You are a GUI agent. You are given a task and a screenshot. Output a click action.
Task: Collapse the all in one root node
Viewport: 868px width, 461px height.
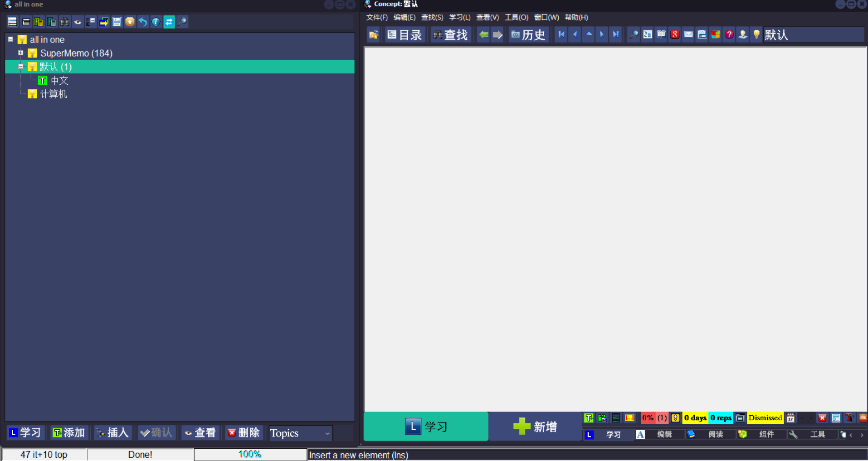(10, 39)
